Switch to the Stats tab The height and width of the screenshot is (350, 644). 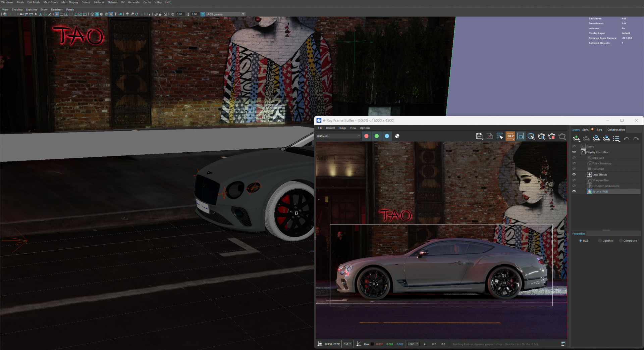585,130
